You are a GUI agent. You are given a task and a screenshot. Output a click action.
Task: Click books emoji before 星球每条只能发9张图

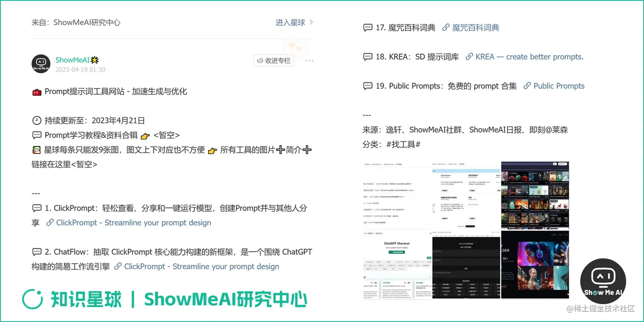tap(37, 150)
